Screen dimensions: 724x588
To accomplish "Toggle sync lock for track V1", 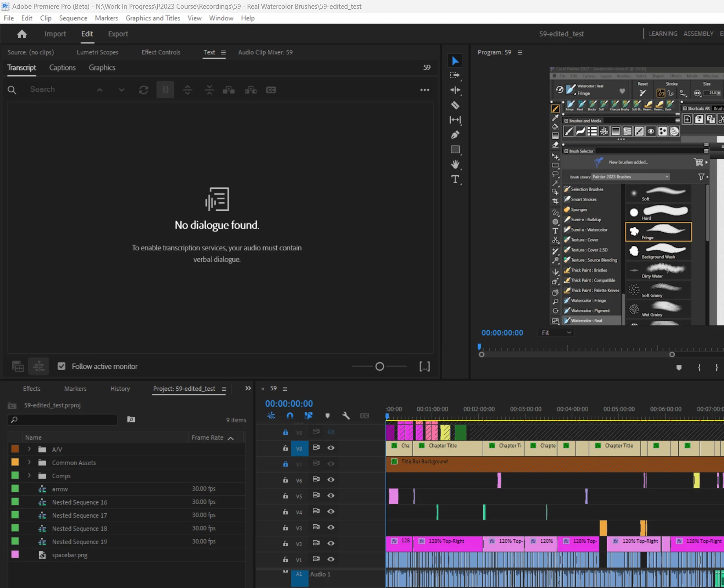I will tap(316, 559).
